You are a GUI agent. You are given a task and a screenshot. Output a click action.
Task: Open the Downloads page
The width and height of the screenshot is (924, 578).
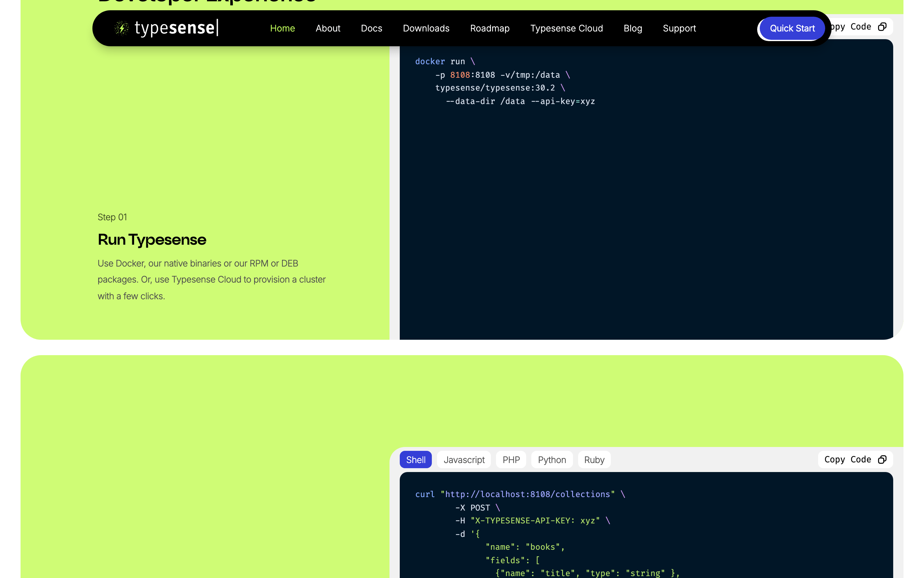click(426, 28)
